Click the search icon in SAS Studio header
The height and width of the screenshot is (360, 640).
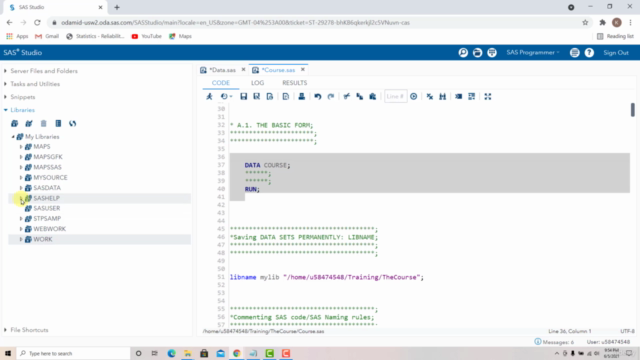point(463,53)
